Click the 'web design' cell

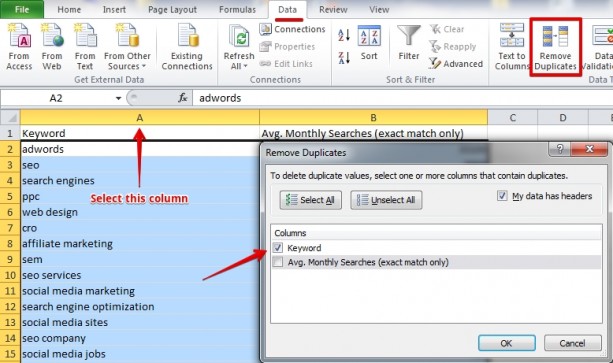(140, 212)
